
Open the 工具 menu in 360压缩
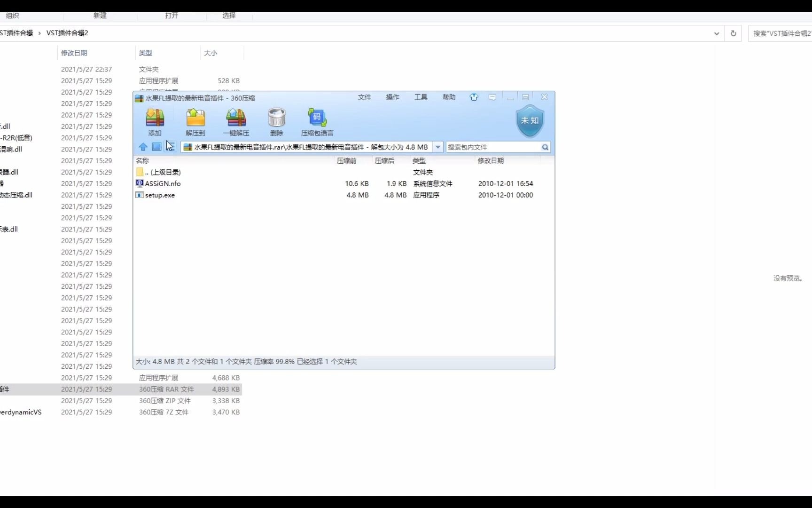[421, 97]
